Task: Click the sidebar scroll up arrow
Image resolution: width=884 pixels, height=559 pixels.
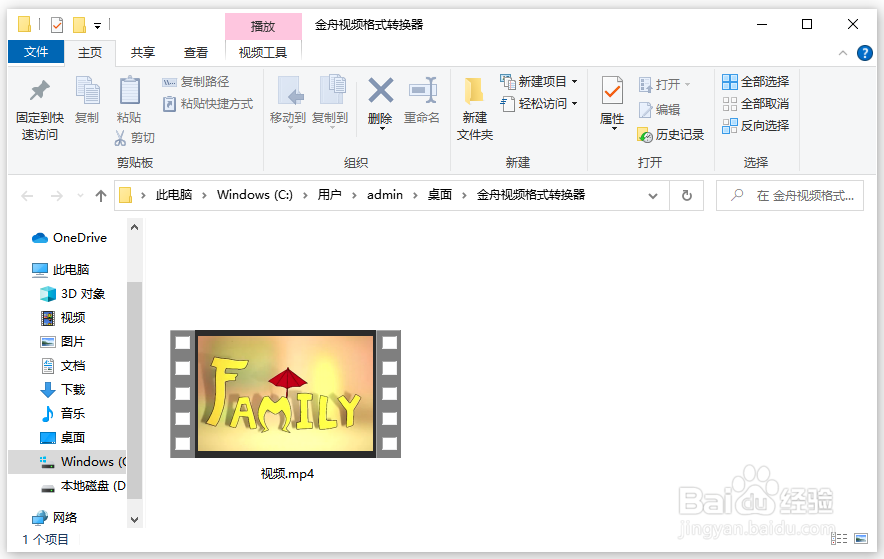Action: click(x=134, y=227)
